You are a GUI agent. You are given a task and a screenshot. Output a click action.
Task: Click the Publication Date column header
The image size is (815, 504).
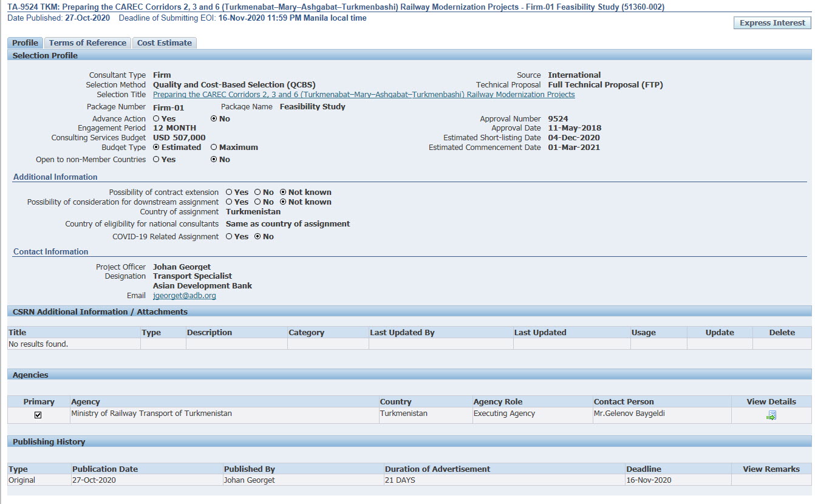point(105,469)
